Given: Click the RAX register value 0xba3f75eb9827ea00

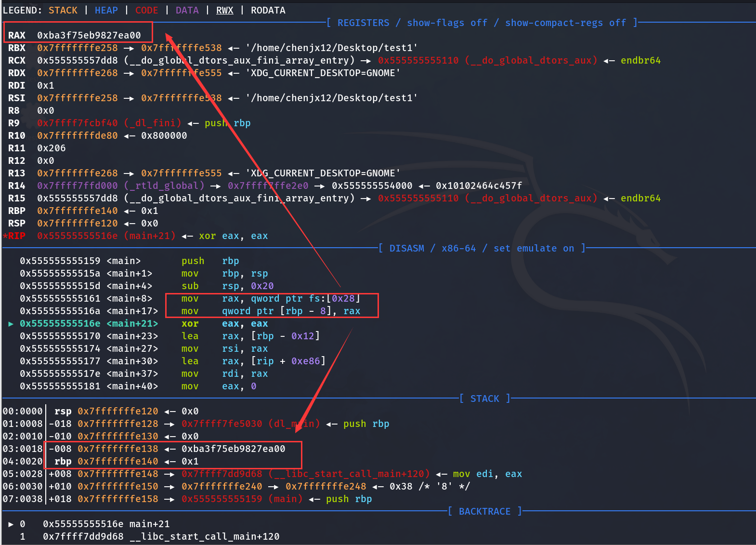Looking at the screenshot, I should click(x=89, y=35).
